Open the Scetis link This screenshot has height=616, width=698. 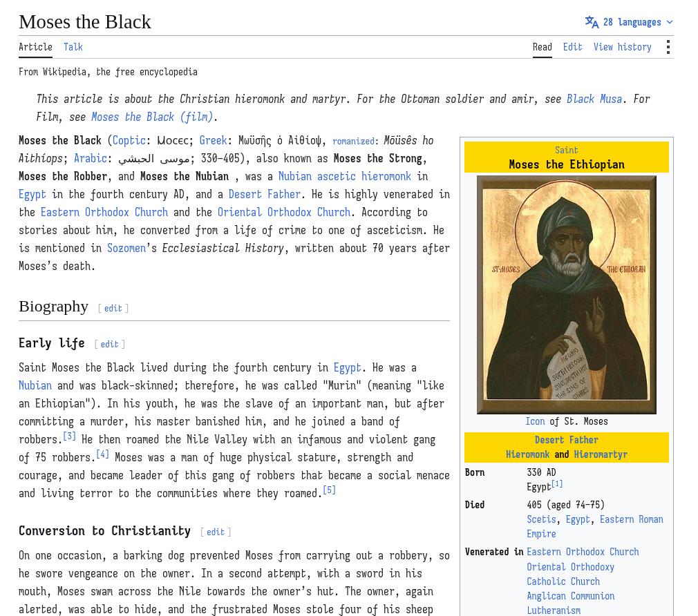pyautogui.click(x=542, y=519)
